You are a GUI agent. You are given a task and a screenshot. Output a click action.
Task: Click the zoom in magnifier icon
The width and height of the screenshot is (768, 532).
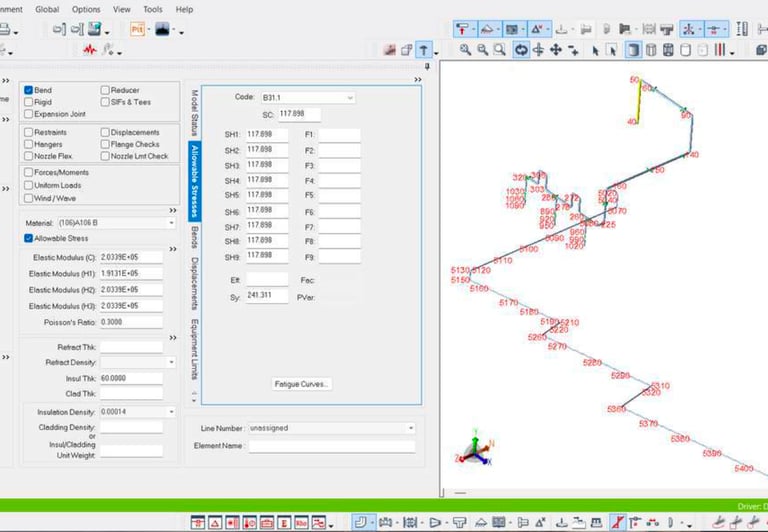(466, 49)
